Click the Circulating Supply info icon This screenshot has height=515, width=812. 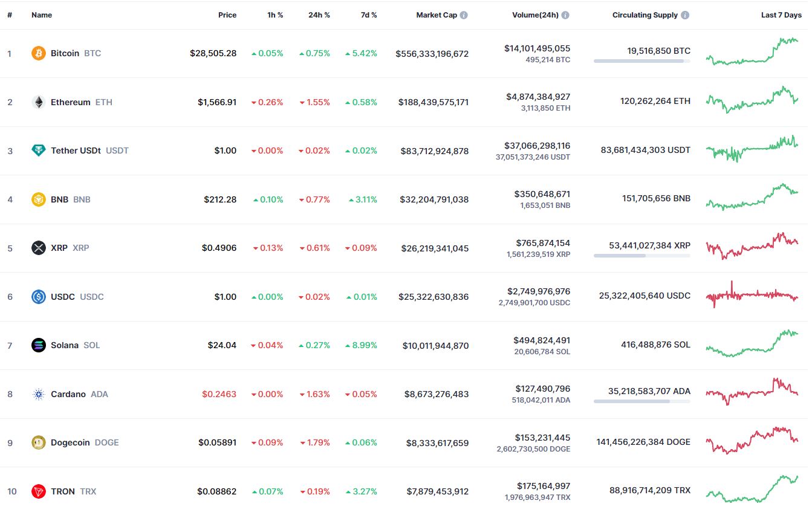point(685,15)
